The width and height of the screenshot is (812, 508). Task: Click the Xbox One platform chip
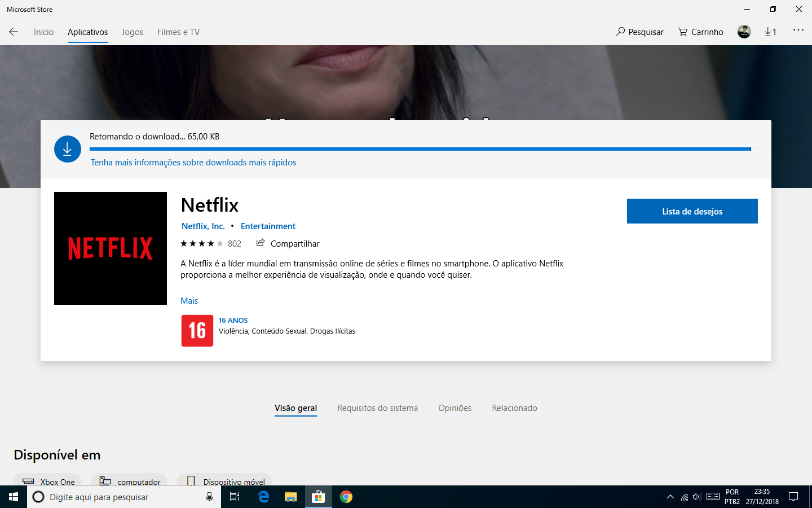[x=48, y=480]
